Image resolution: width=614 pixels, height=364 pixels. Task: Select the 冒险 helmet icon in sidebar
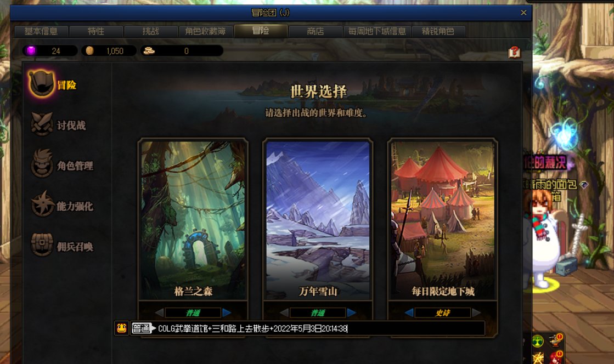tap(42, 83)
